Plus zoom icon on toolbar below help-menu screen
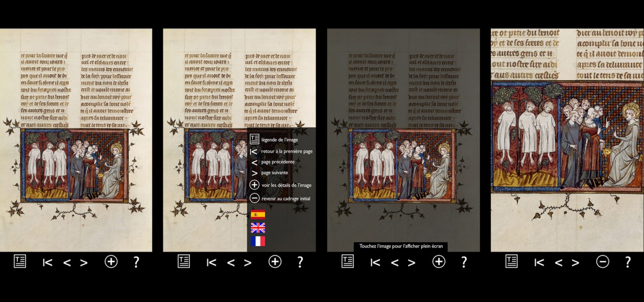644x302 pixels. tap(274, 262)
